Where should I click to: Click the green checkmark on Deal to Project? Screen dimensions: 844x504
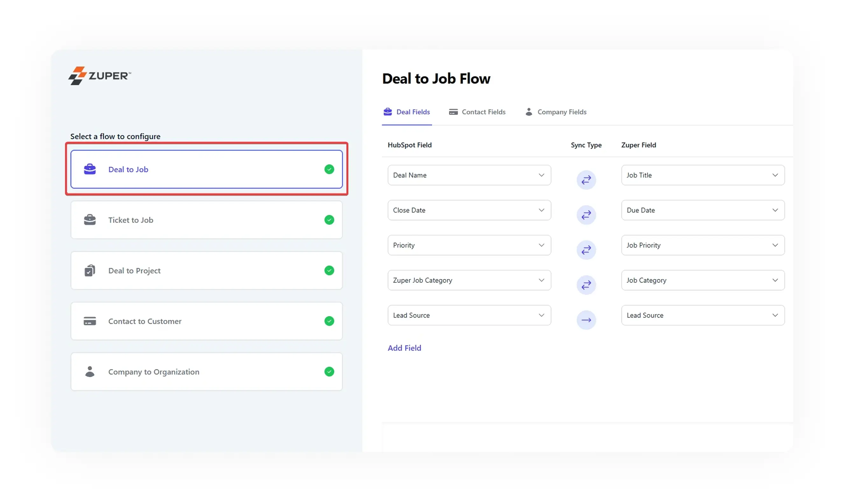coord(329,270)
